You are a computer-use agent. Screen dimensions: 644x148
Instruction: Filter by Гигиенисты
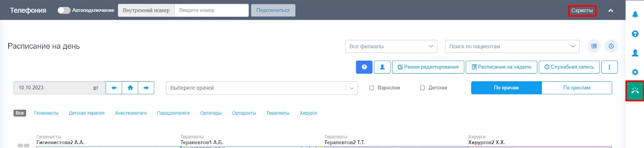click(46, 113)
